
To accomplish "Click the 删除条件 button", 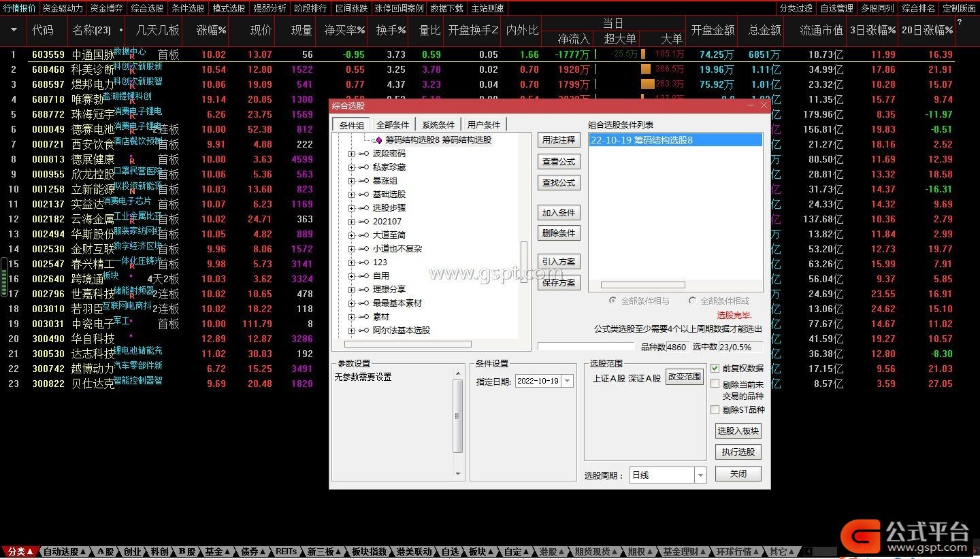I will click(x=559, y=233).
